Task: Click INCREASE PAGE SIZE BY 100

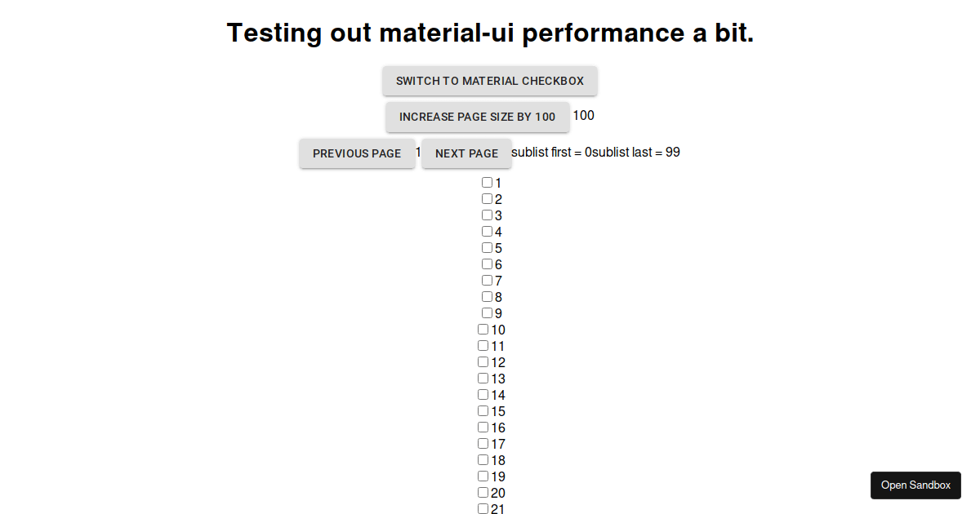Action: pyautogui.click(x=477, y=117)
